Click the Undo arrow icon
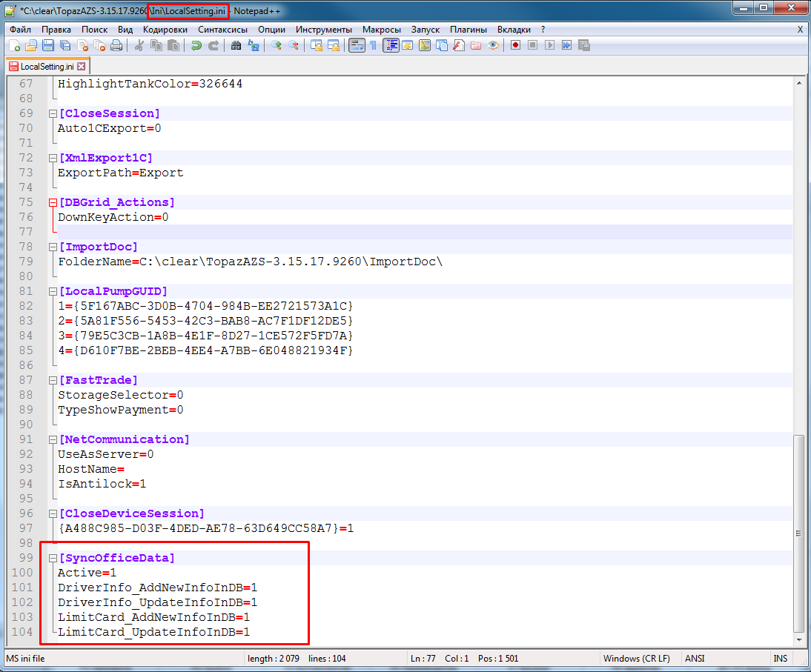 point(196,46)
